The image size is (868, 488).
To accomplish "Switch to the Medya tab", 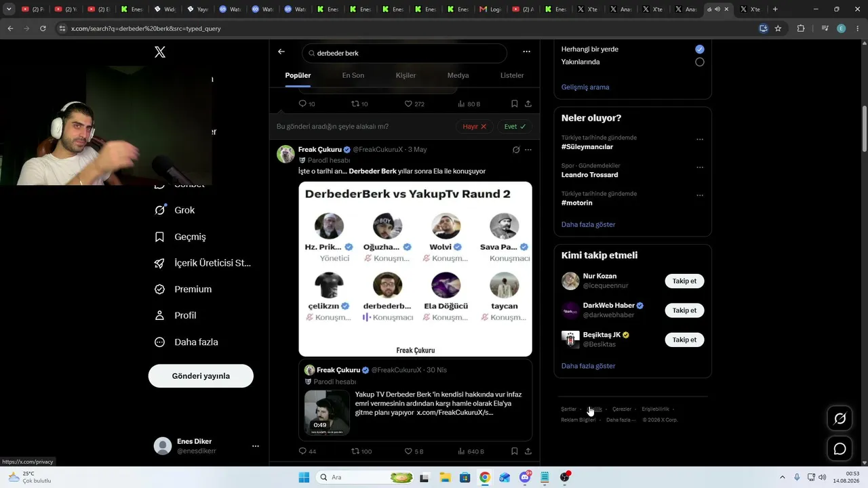I will (458, 75).
